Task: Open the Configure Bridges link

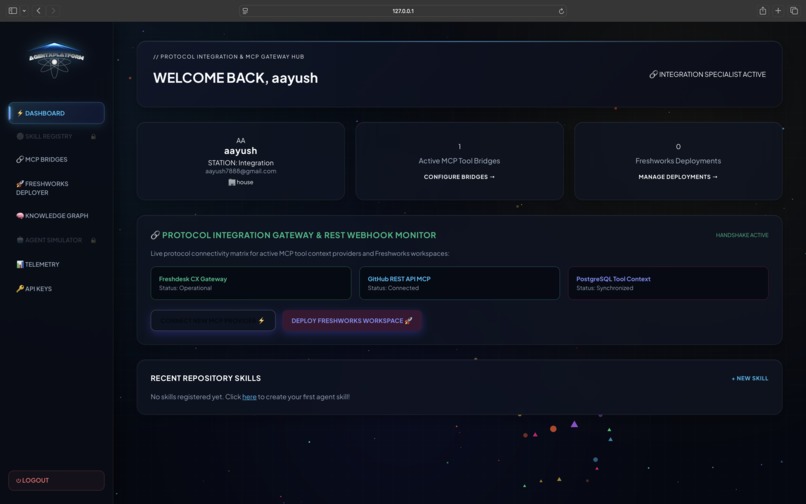Action: 459,177
